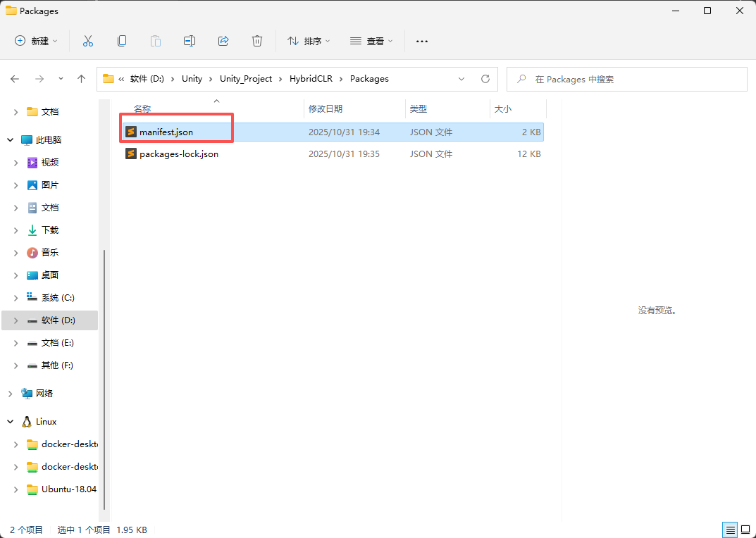This screenshot has width=756, height=538.
Task: Open the 排序 sort dropdown
Action: click(309, 41)
